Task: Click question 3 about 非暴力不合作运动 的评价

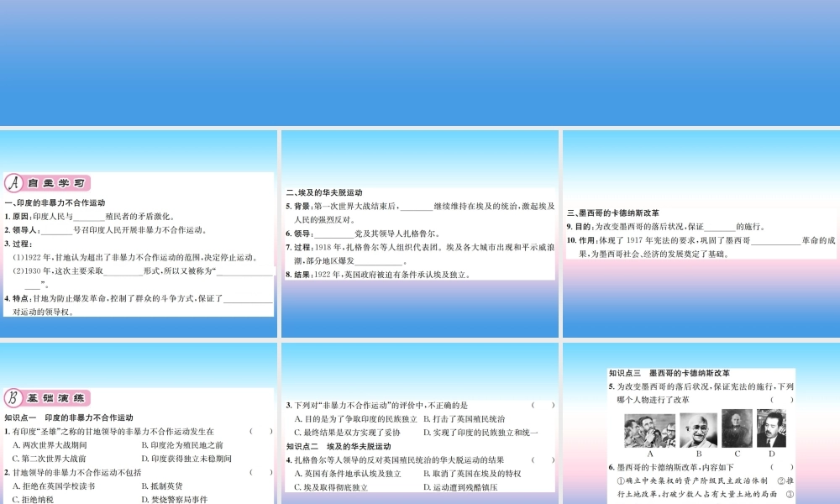Action: pos(377,406)
